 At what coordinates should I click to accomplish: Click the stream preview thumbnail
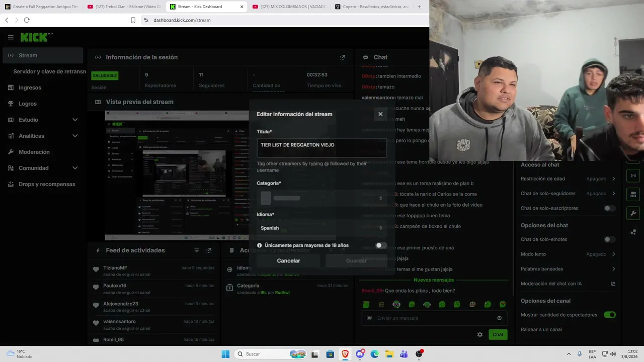click(177, 175)
